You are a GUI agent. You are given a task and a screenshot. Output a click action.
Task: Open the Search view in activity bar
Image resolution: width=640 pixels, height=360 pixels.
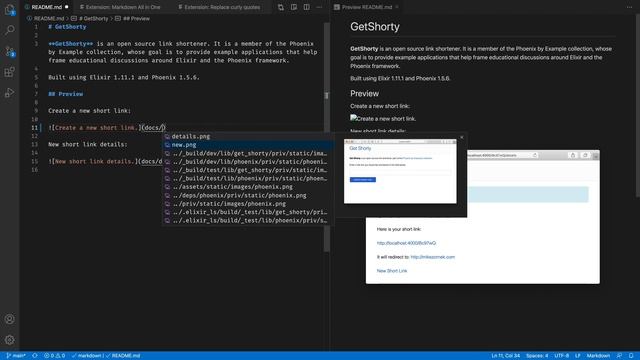(9, 30)
